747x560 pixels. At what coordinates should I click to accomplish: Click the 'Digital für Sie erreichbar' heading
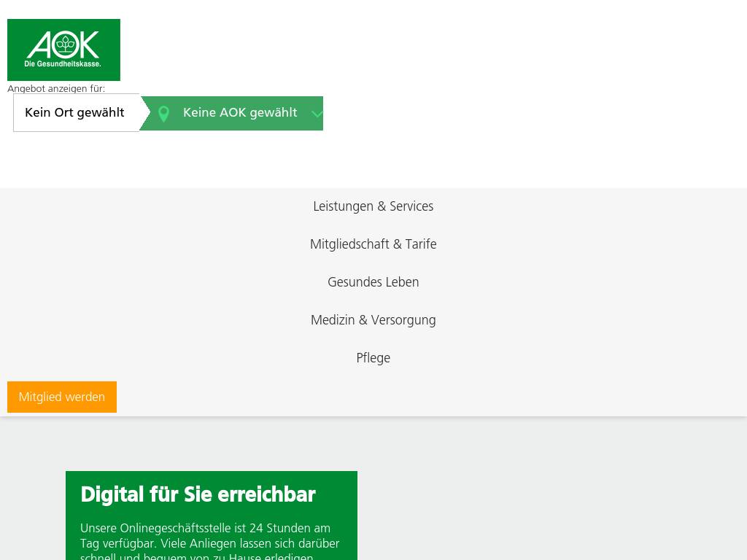198,494
